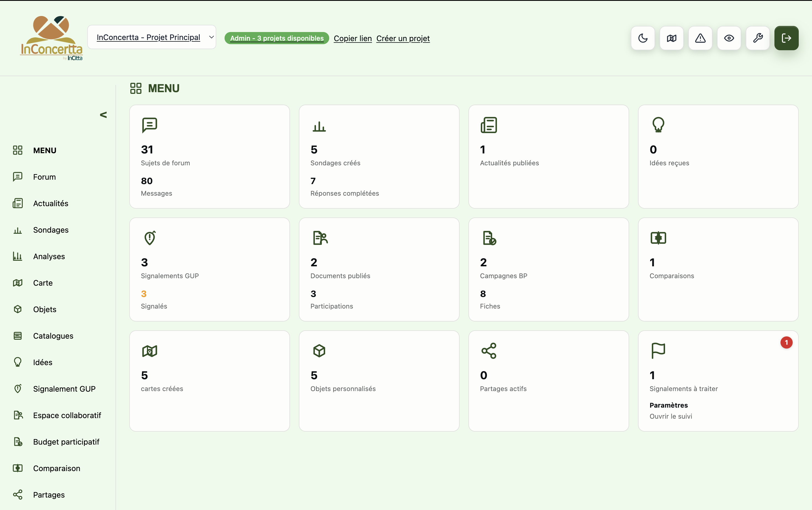Open Carte in the sidebar

click(x=43, y=283)
